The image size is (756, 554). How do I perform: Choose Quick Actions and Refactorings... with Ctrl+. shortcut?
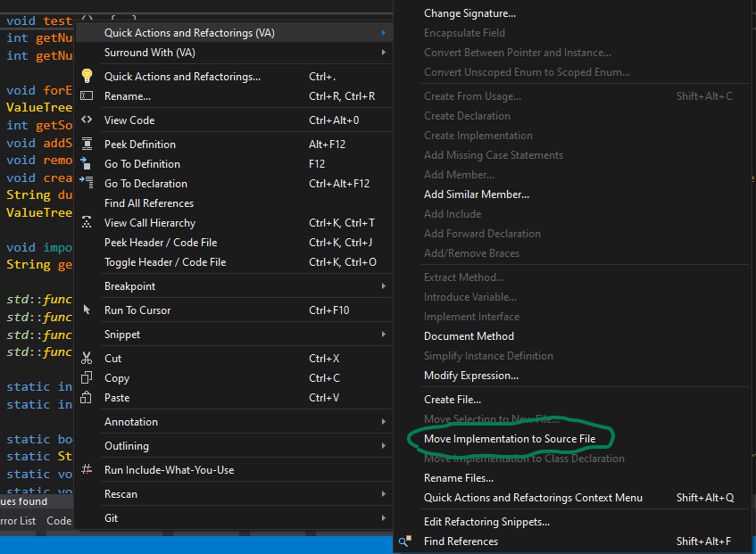(182, 77)
